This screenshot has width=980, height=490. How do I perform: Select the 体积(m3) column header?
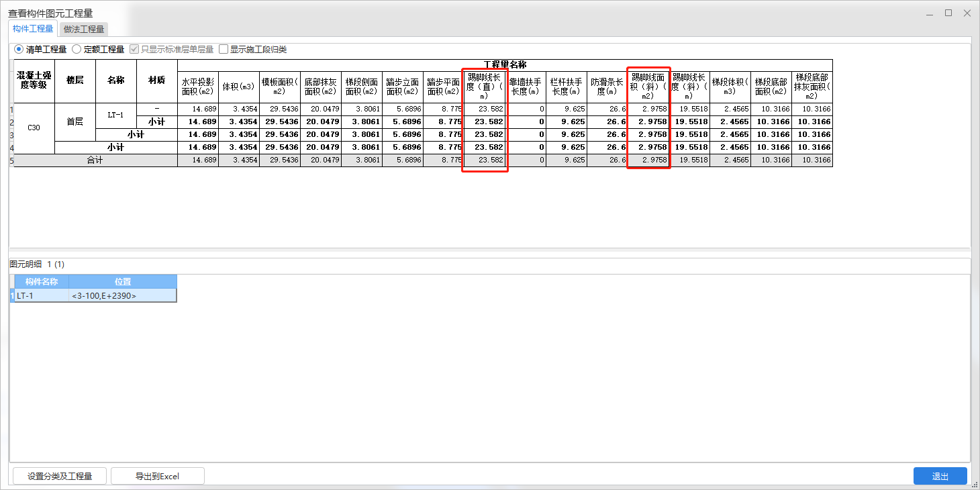point(239,87)
